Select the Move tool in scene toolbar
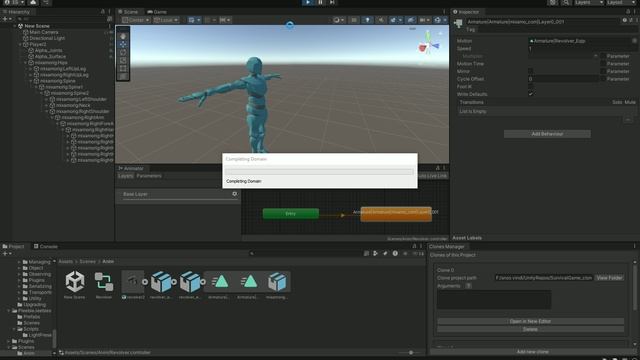This screenshot has width=640, height=360. [123, 44]
